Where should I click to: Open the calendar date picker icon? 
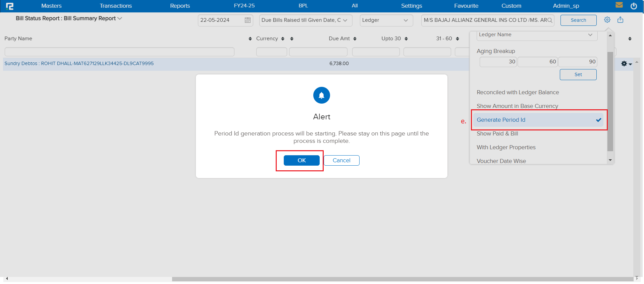pyautogui.click(x=248, y=20)
